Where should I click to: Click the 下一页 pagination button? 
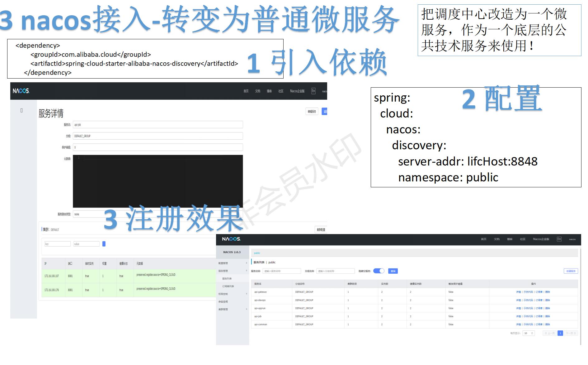[x=571, y=333]
